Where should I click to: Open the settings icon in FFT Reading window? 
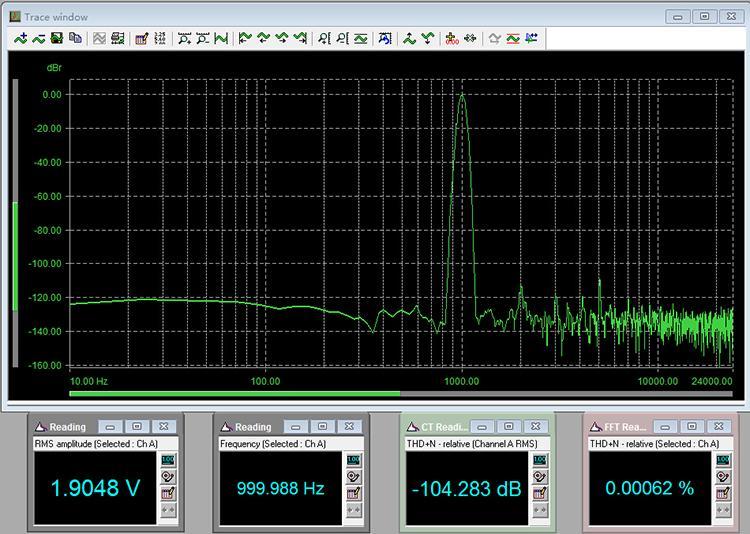click(x=723, y=493)
